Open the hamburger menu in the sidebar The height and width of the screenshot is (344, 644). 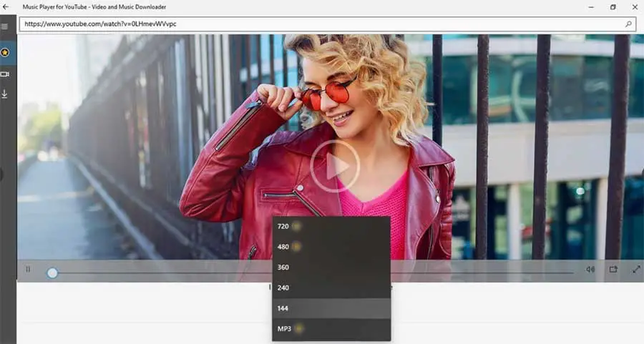pyautogui.click(x=5, y=27)
